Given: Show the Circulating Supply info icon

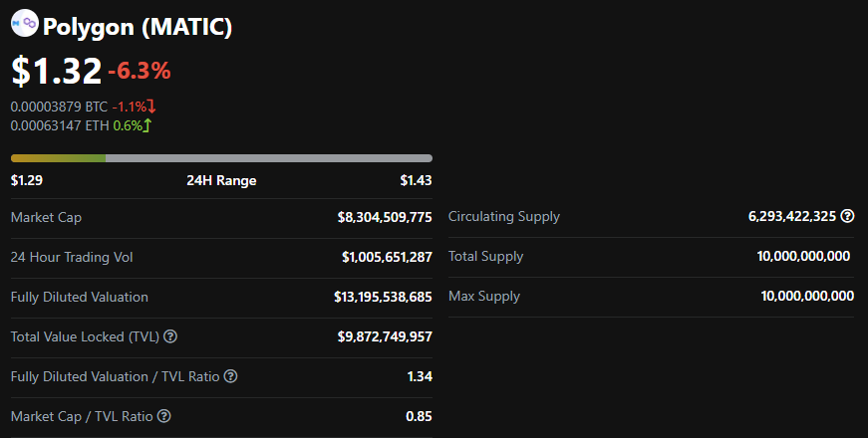Looking at the screenshot, I should click(x=847, y=216).
